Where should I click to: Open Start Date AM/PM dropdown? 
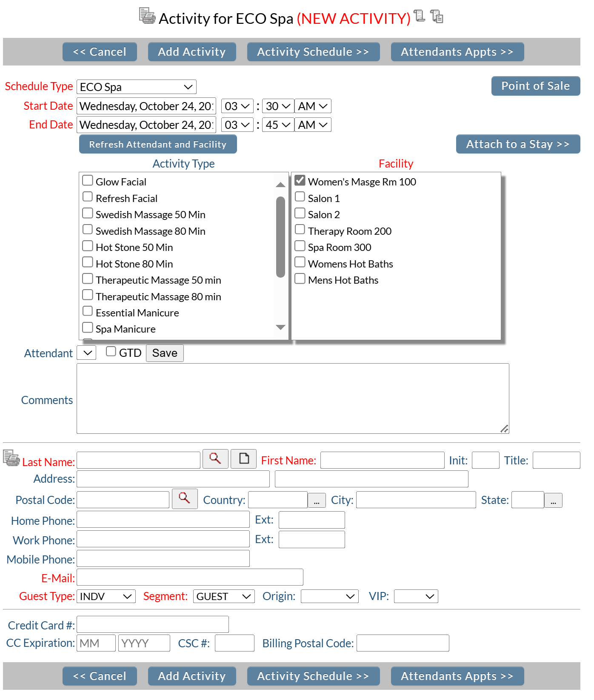313,106
